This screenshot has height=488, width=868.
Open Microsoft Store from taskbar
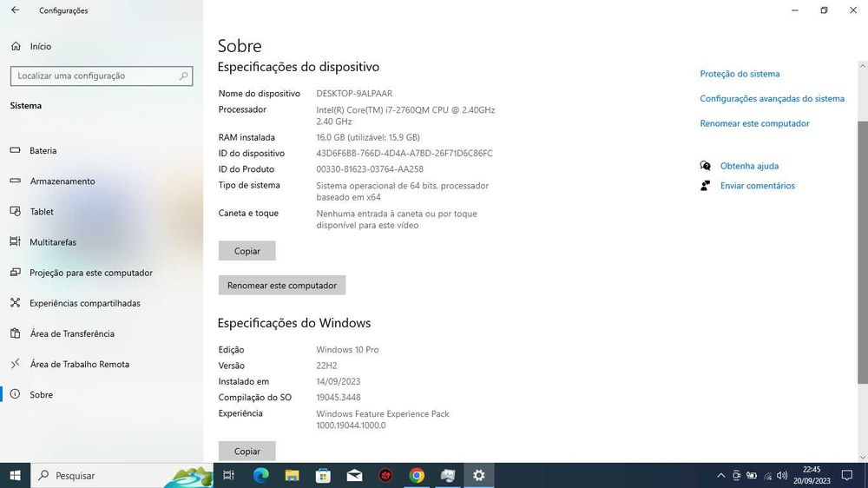323,475
